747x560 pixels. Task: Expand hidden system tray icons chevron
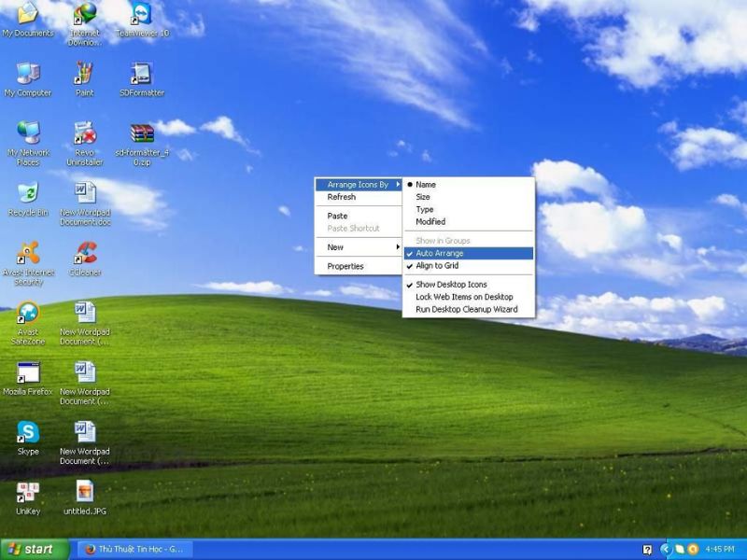click(x=666, y=549)
